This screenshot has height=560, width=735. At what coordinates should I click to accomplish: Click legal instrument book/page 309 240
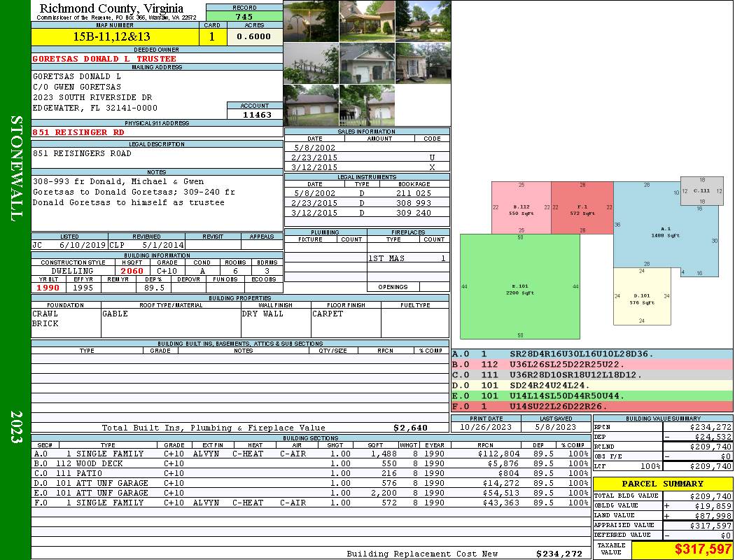pos(414,213)
